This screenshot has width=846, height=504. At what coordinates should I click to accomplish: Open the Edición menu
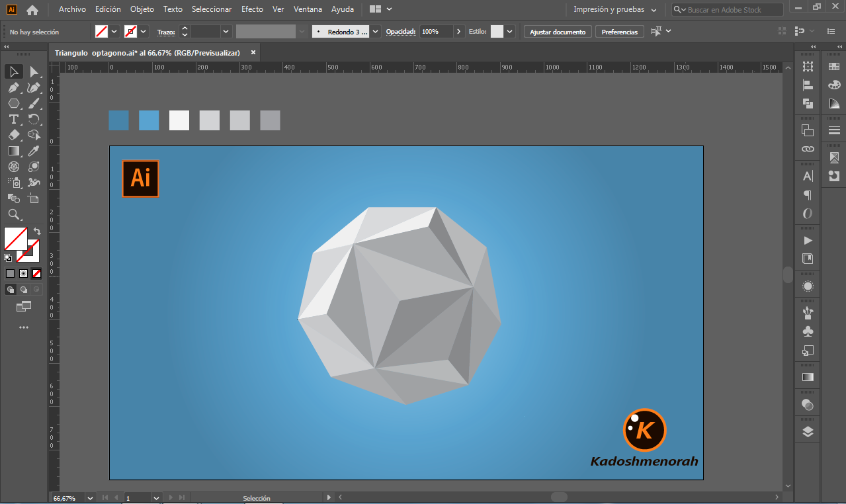(x=108, y=10)
